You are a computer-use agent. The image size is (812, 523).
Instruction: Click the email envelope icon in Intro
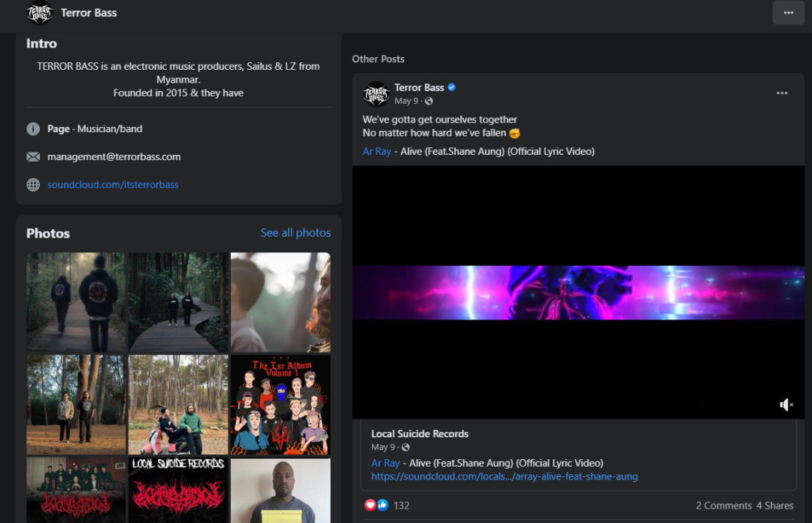(33, 157)
